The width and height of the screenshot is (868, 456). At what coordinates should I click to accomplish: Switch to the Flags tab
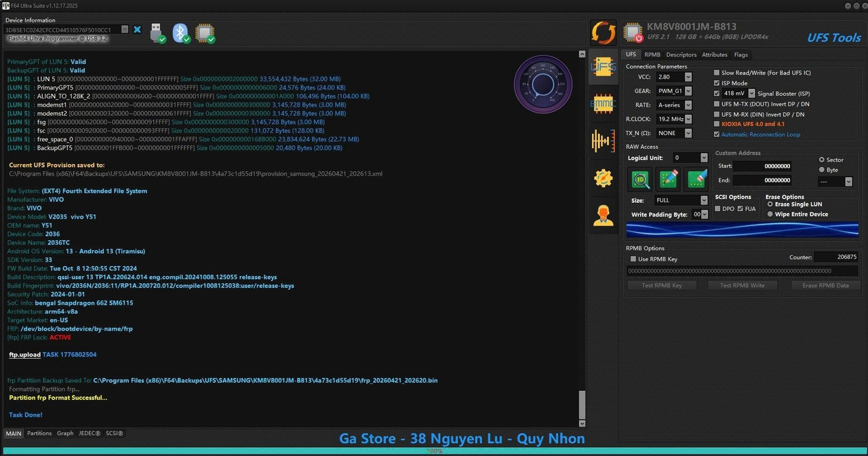741,54
